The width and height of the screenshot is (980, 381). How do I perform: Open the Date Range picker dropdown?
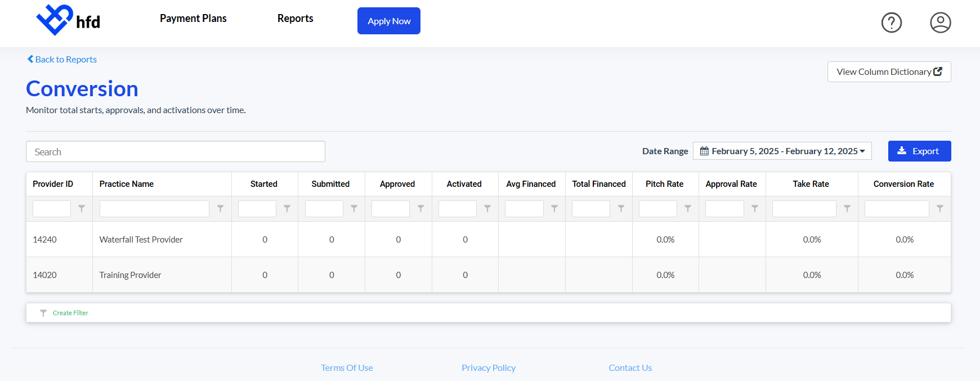[x=782, y=151]
